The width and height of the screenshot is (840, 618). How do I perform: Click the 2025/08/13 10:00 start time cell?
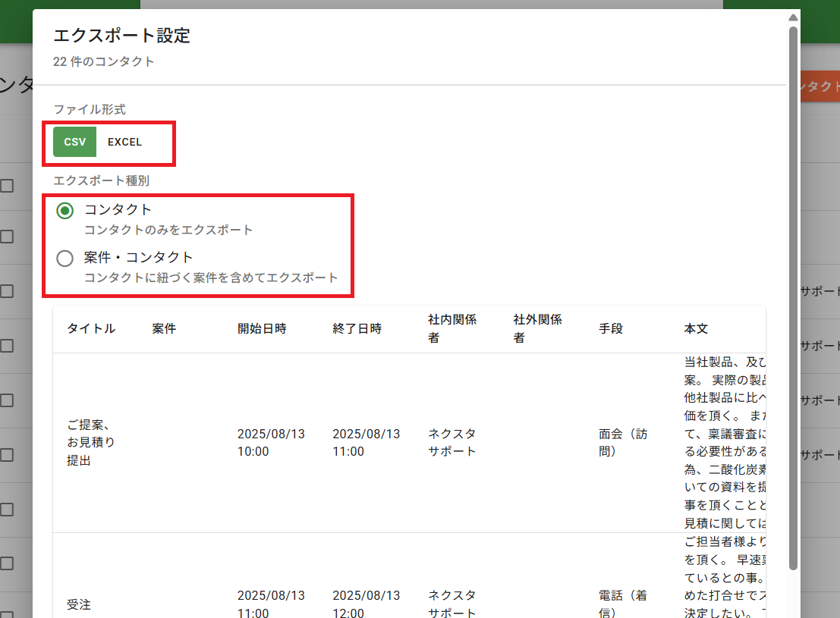pyautogui.click(x=271, y=443)
